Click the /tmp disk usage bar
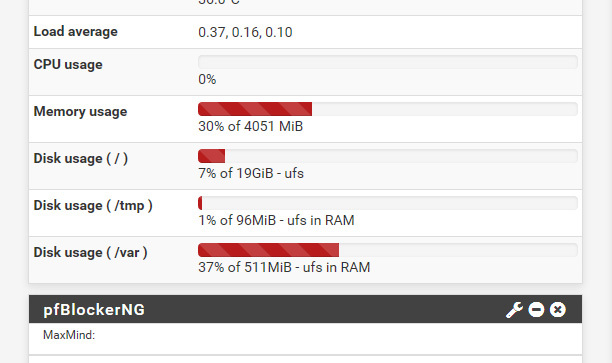 coord(388,203)
